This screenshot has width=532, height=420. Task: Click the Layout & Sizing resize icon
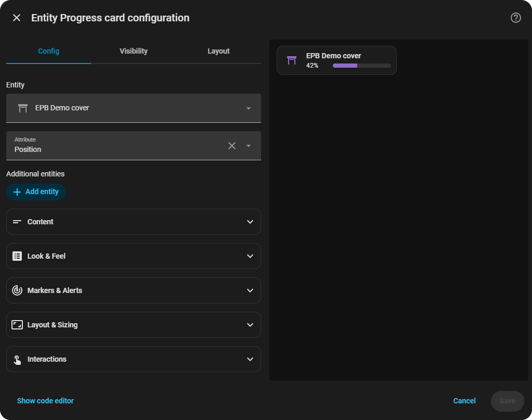point(17,325)
